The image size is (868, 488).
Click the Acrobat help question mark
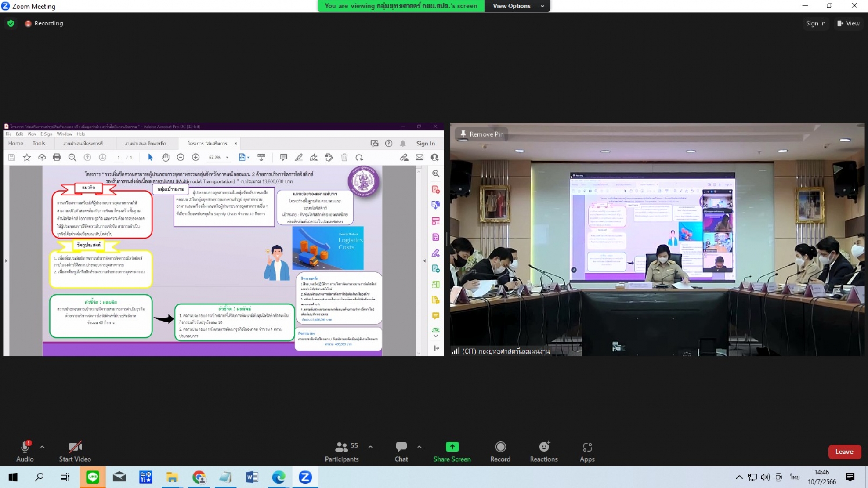389,143
